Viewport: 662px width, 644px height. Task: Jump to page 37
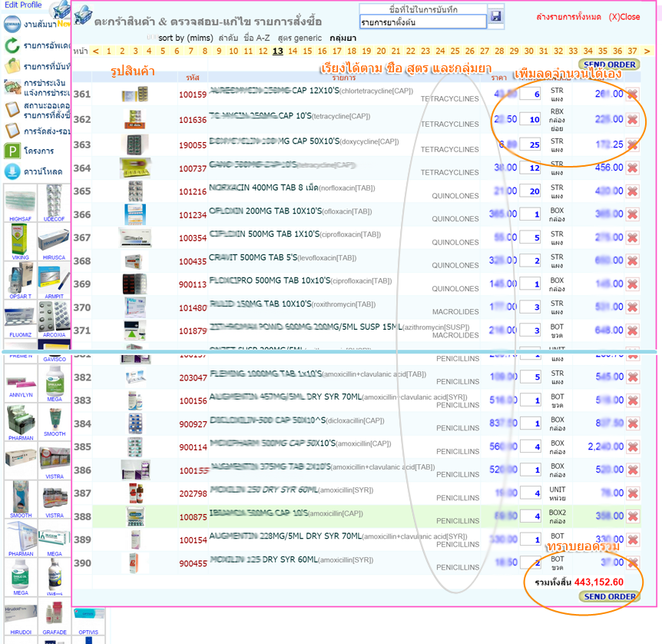pyautogui.click(x=632, y=51)
